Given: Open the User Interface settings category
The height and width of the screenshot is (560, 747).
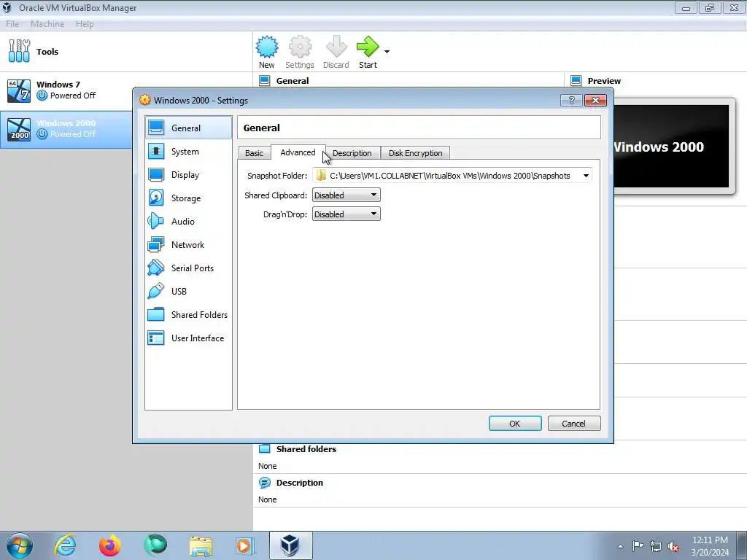Looking at the screenshot, I should click(188, 338).
